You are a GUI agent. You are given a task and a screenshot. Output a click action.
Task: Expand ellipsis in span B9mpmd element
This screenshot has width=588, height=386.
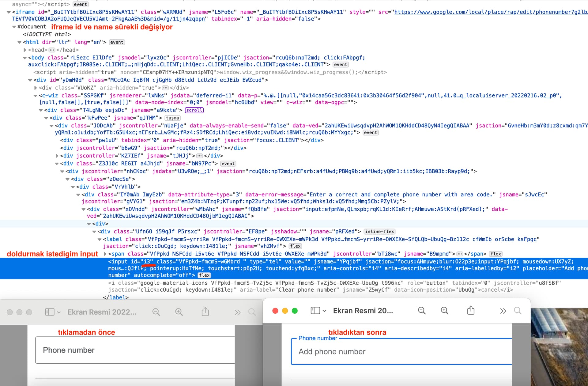click(459, 254)
